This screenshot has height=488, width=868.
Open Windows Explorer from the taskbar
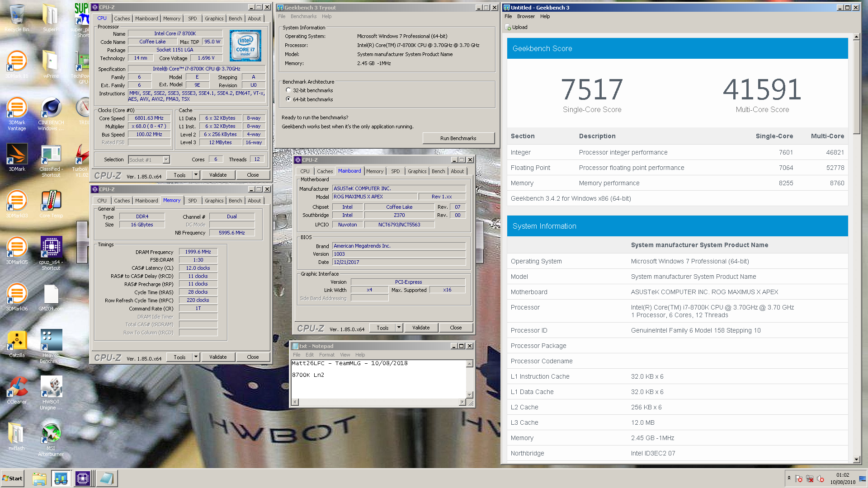[x=39, y=479]
